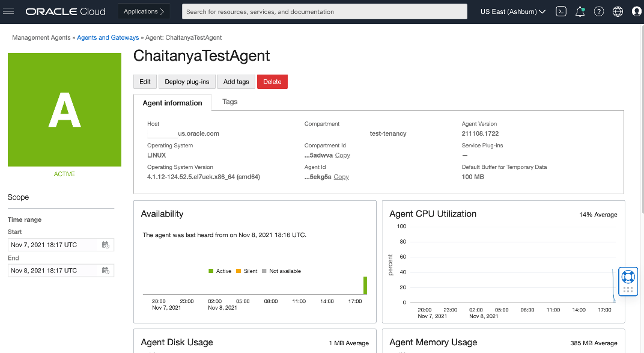Click the Agent Disk Usage panel title
This screenshot has height=353, width=644.
177,342
